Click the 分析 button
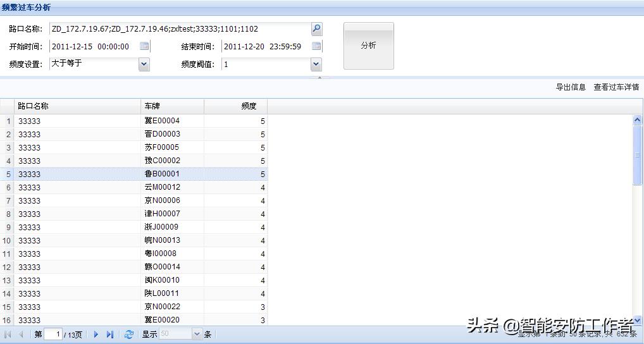Screen dimensions: 644x344 pyautogui.click(x=368, y=46)
